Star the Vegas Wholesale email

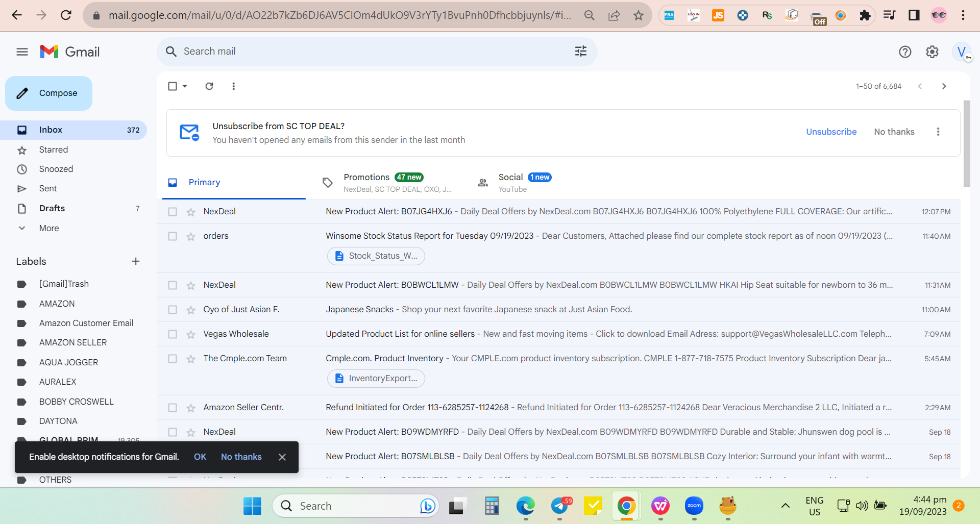[x=191, y=334]
